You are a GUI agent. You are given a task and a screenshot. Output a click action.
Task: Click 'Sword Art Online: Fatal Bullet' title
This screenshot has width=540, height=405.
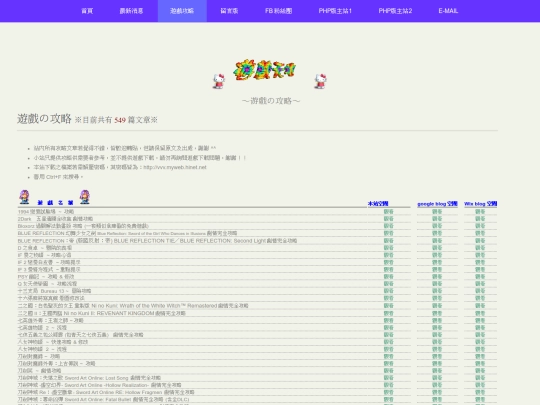click(103, 399)
